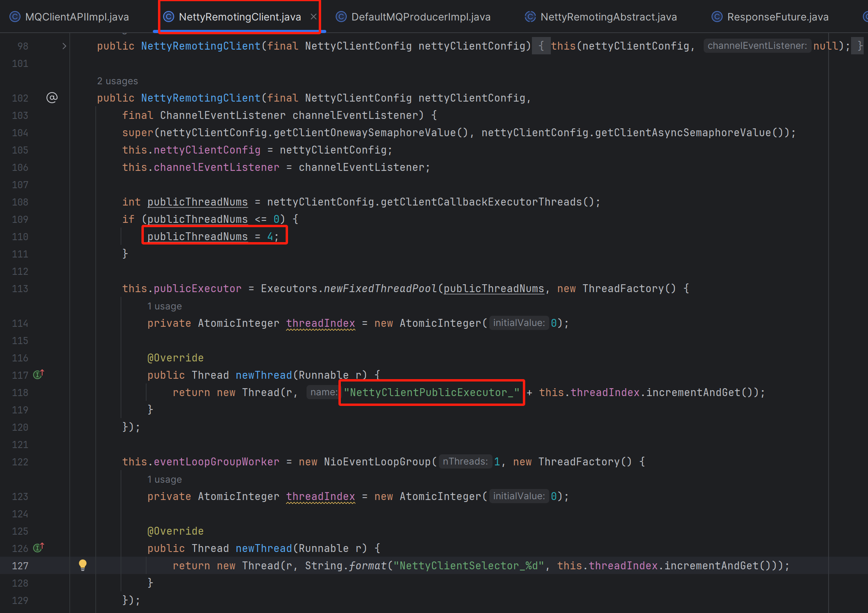Click implements gutter icon at line 117
This screenshot has width=868, height=613.
38,374
